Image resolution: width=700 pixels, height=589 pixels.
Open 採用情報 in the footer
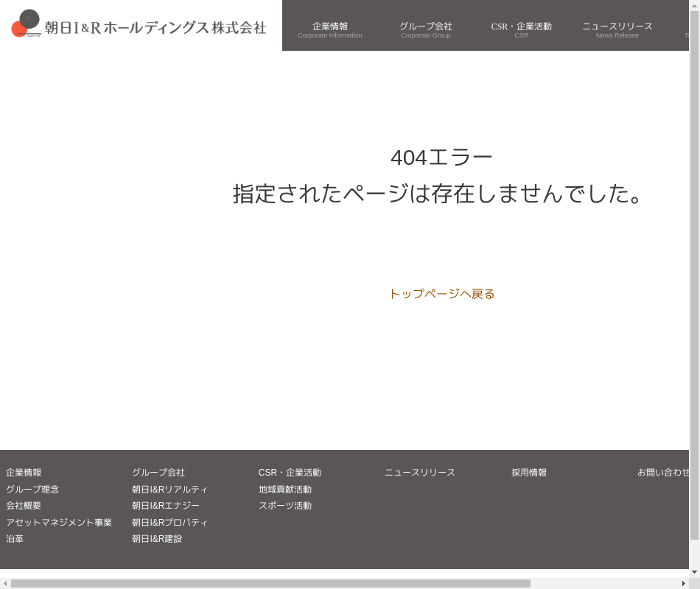[529, 473]
